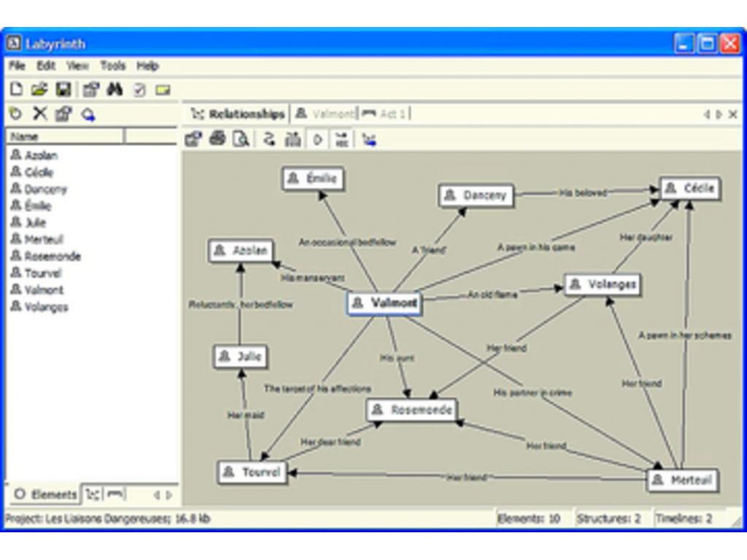Click the 'His partner in crime' relationship label
747x560 pixels.
tap(533, 393)
